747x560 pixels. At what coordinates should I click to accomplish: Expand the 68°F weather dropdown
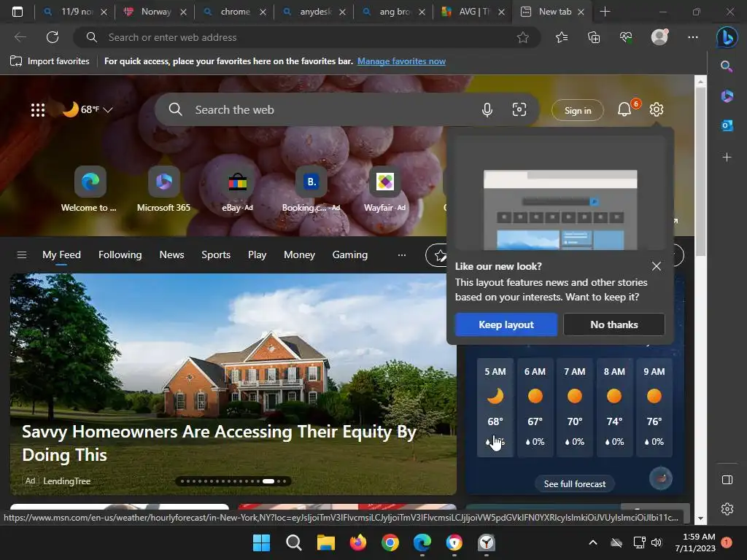(88, 109)
